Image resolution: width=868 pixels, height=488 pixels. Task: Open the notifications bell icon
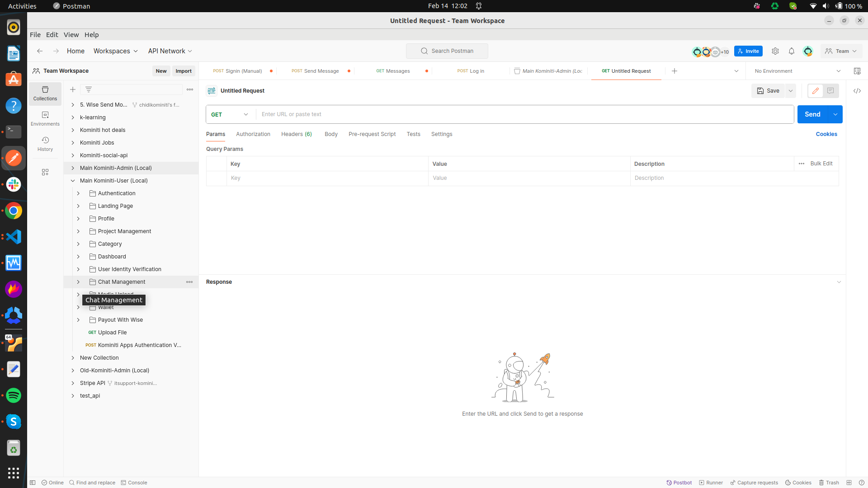tap(791, 51)
